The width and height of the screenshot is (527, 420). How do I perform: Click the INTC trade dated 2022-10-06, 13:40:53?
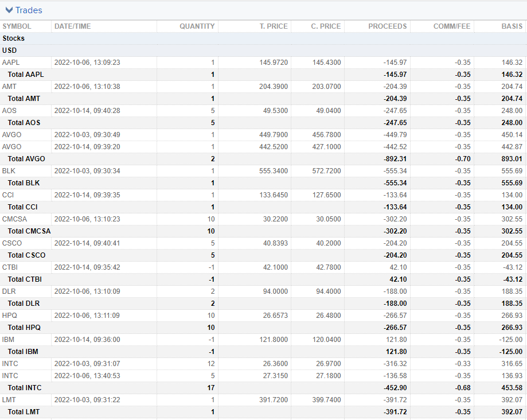click(x=87, y=376)
